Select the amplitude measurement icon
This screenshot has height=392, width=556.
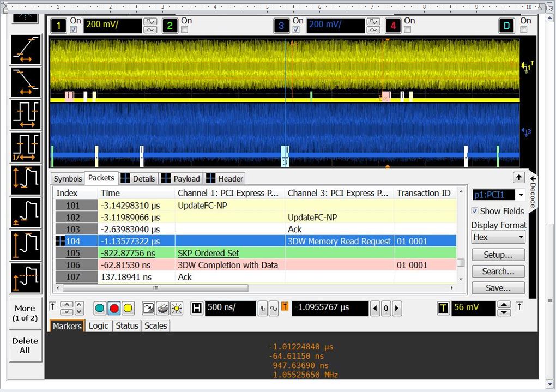(26, 245)
